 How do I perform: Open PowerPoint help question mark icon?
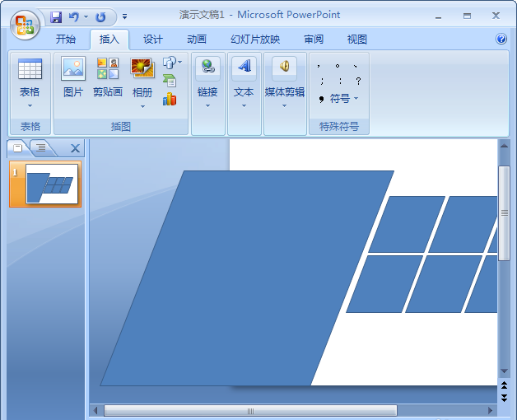501,39
